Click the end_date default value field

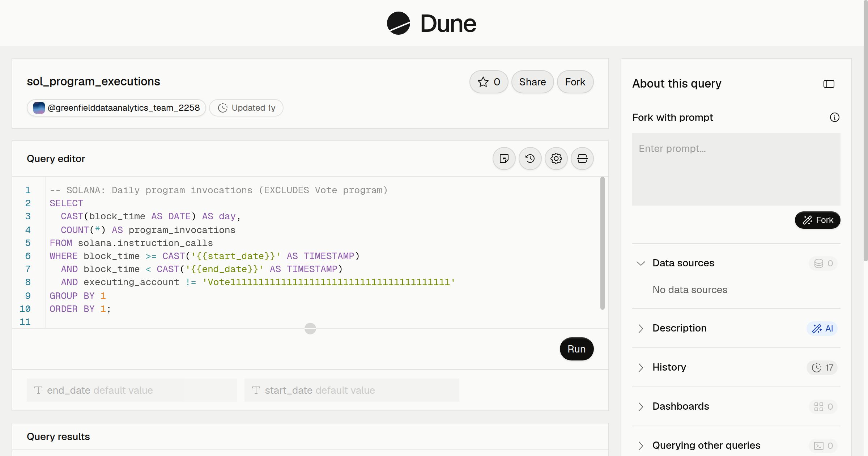click(132, 390)
